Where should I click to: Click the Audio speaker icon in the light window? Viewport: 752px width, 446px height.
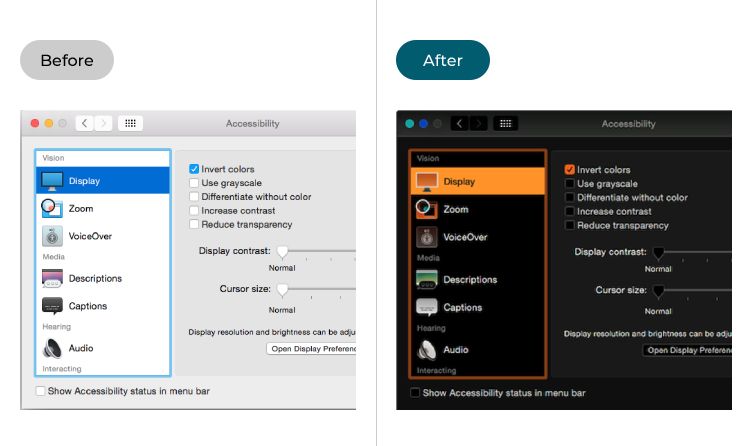(x=52, y=348)
